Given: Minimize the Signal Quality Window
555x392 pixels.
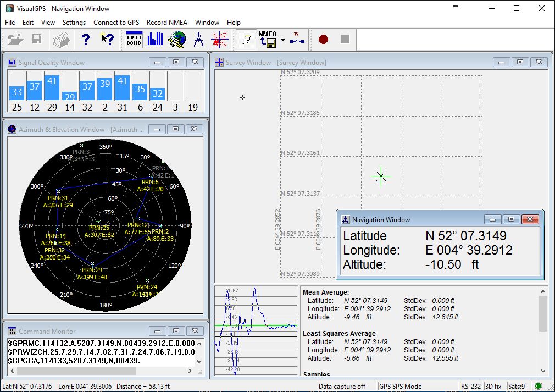Looking at the screenshot, I should [x=157, y=62].
